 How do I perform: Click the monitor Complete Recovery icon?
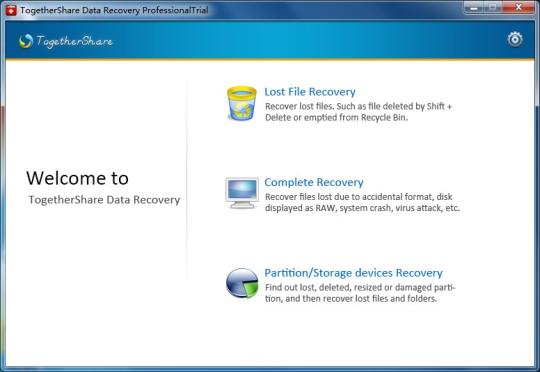[x=242, y=193]
